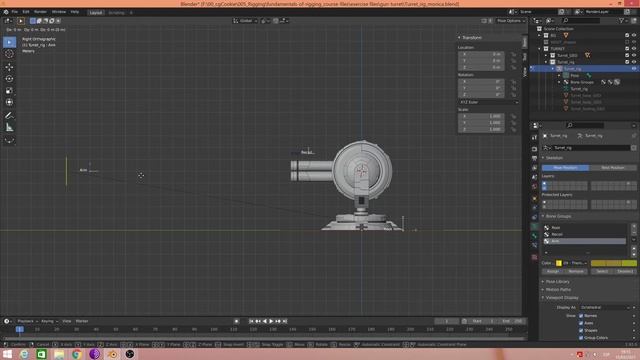This screenshot has height=360, width=640.
Task: Open File Explorer from the taskbar
Action: pos(59,354)
